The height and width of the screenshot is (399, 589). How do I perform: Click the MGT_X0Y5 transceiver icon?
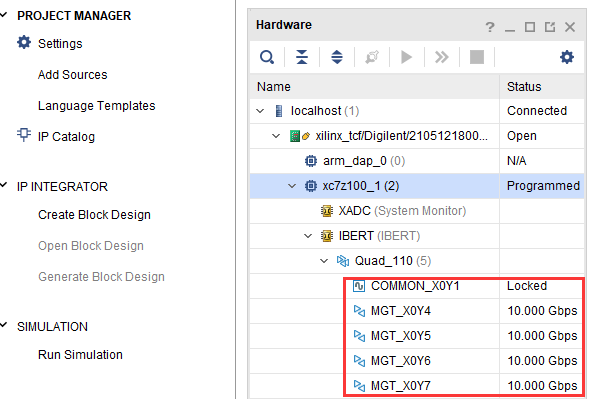(x=359, y=336)
